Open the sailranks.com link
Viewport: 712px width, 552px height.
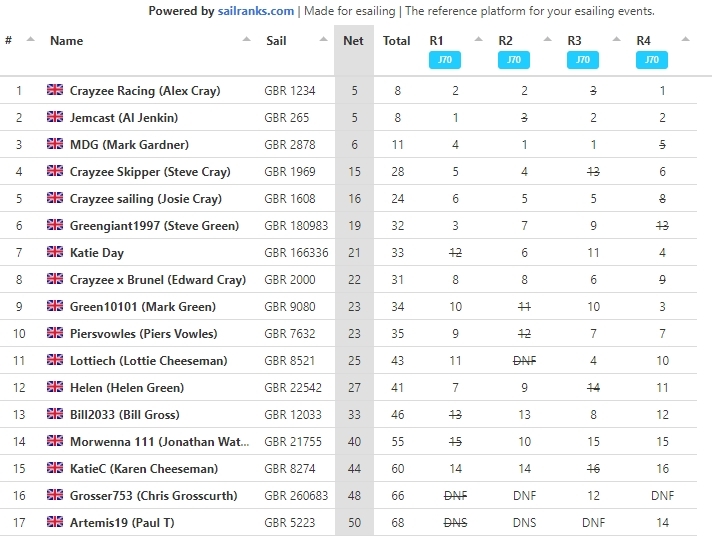coord(256,11)
